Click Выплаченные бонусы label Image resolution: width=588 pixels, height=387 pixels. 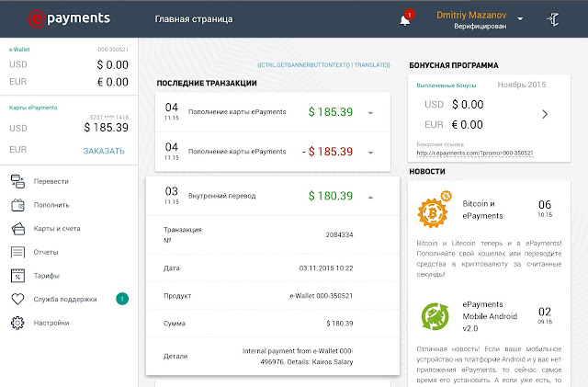[447, 85]
